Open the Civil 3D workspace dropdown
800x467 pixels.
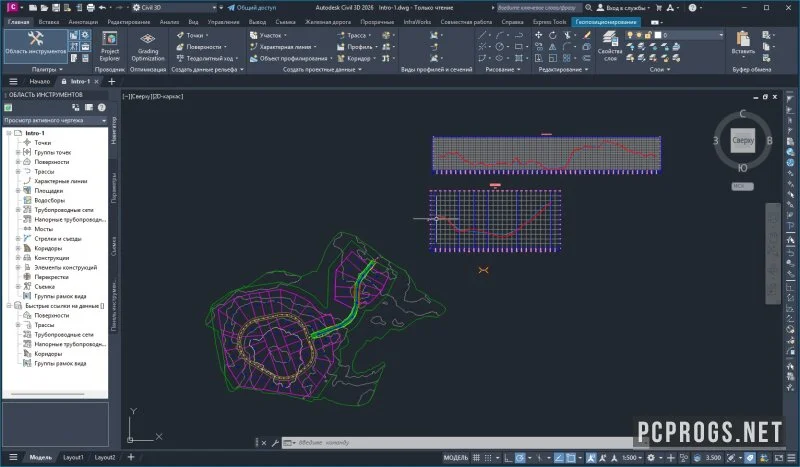174,8
